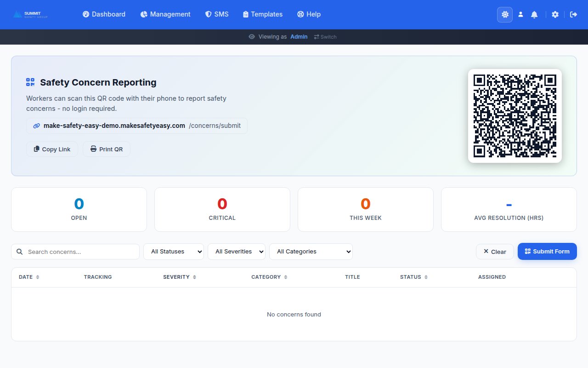Viewport: 588px width, 368px height.
Task: Click the logout icon
Action: click(573, 15)
